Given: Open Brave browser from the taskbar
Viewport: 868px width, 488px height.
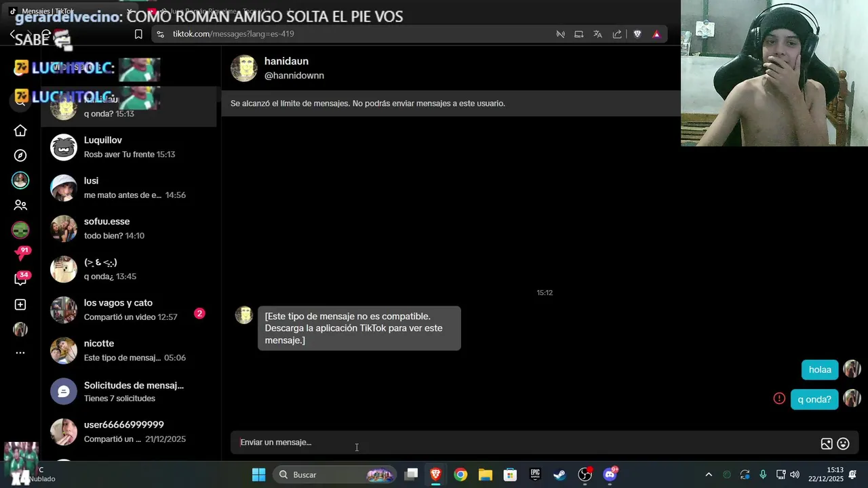Looking at the screenshot, I should (436, 474).
